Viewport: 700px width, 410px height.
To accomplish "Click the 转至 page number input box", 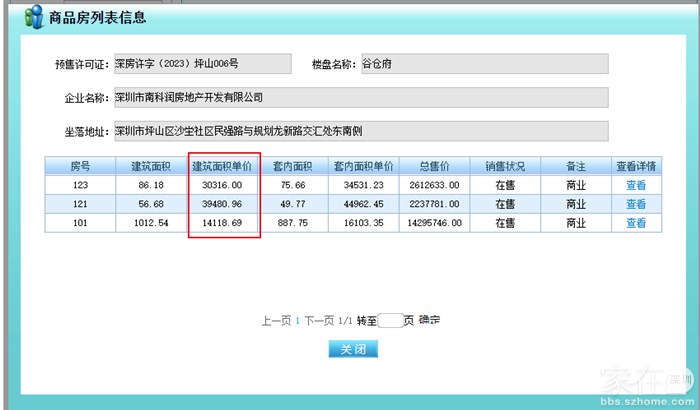I will [x=390, y=321].
